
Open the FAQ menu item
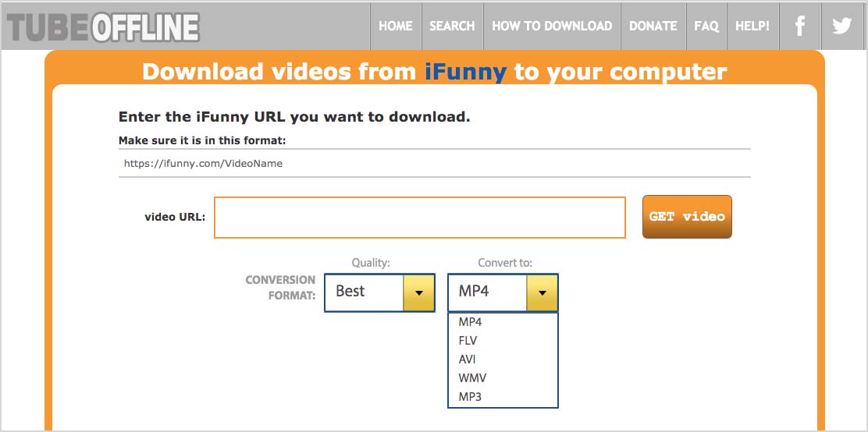click(706, 26)
